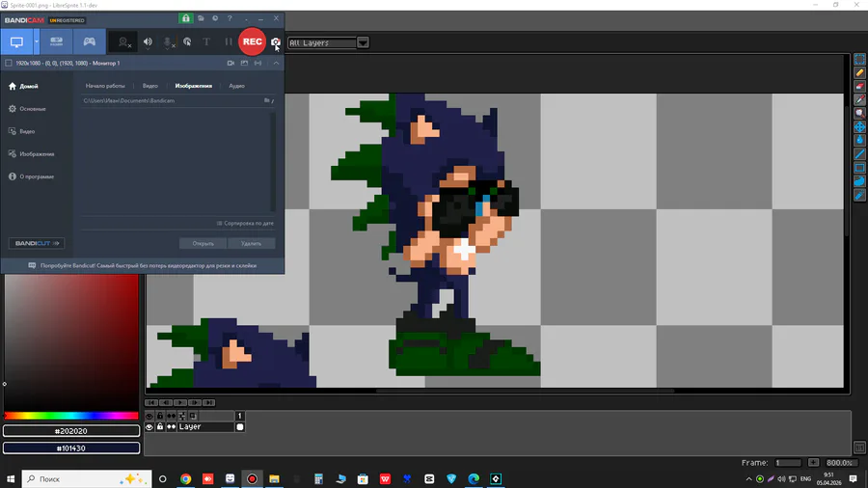The image size is (868, 488).
Task: Select the rectangle shape tool
Action: click(x=859, y=168)
